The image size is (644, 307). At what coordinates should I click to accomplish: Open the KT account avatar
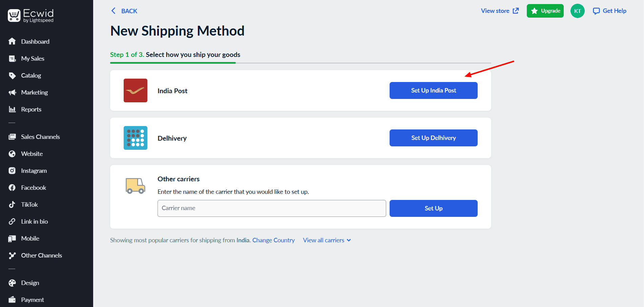click(x=577, y=11)
